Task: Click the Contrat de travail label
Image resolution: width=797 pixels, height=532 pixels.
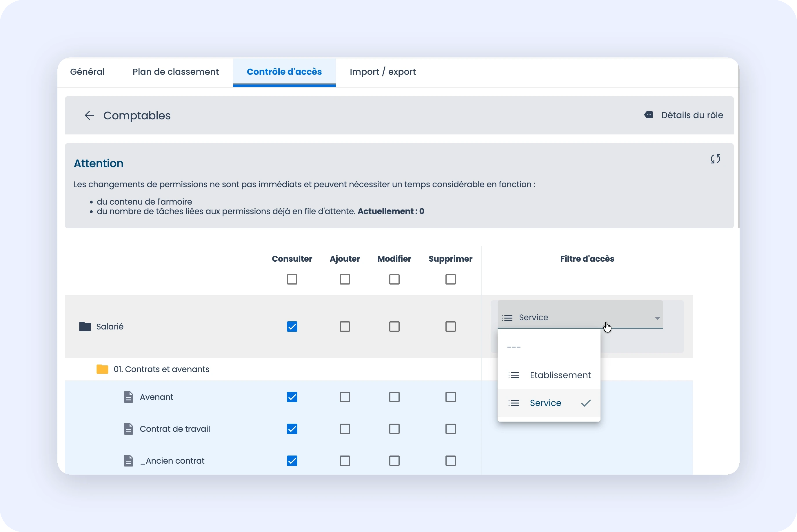Action: 175,429
